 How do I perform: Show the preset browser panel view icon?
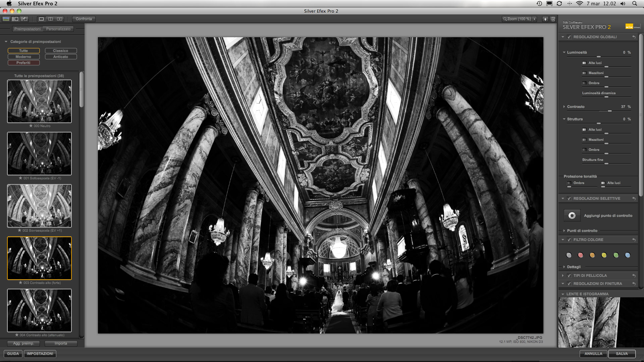[x=15, y=19]
